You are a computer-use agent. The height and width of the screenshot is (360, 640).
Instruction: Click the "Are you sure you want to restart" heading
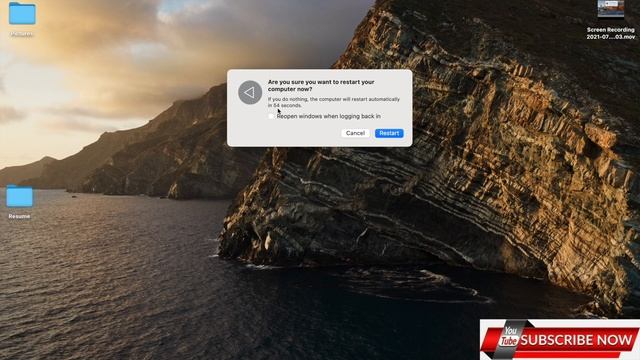tap(321, 85)
